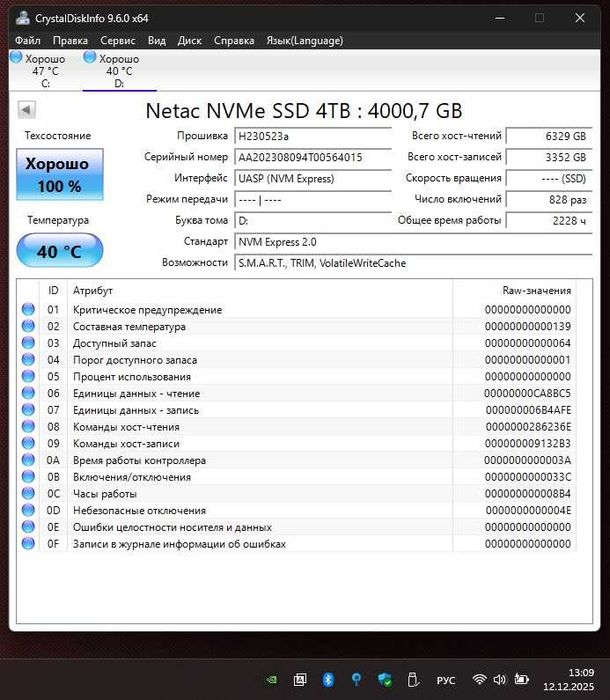Screen dimensions: 610x700
Task: Click the features field S.M.A.R.T., TRIM
Action: coord(413,263)
